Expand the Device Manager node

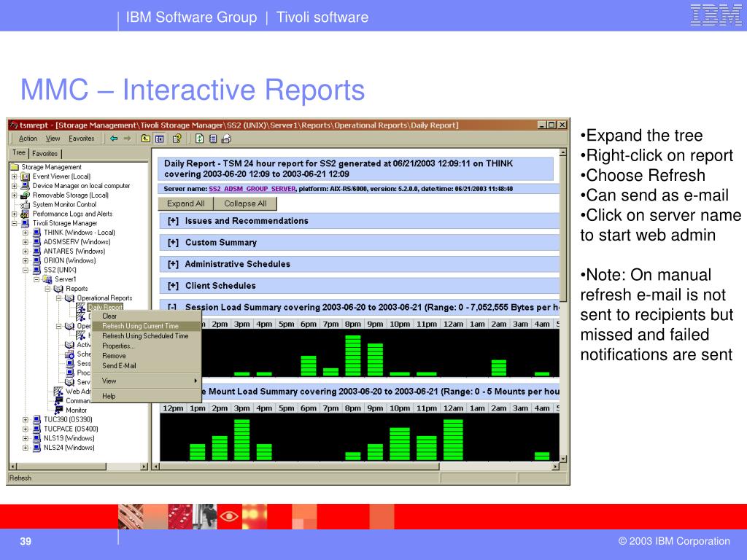15,186
